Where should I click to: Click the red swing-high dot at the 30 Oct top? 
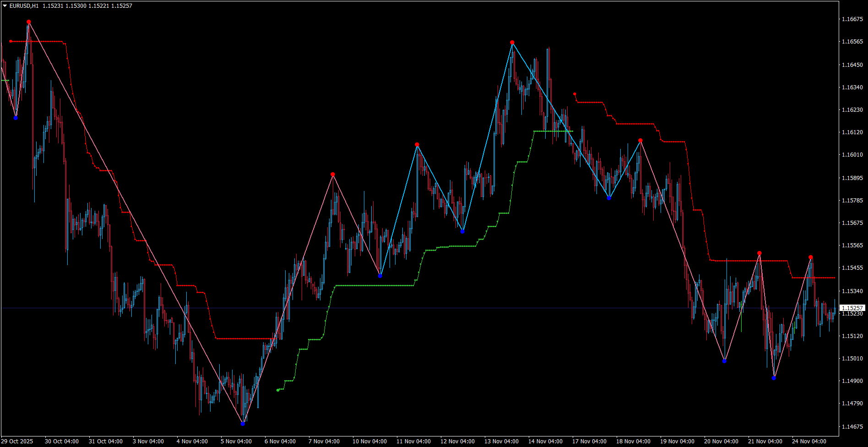[29, 22]
